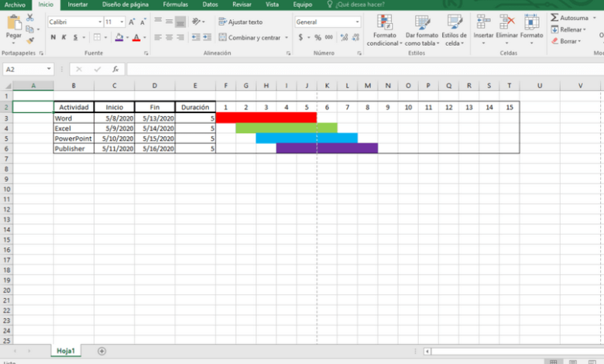Viewport: 604px width, 364px height.
Task: Open Fuente group dialog launcher
Action: click(x=146, y=53)
